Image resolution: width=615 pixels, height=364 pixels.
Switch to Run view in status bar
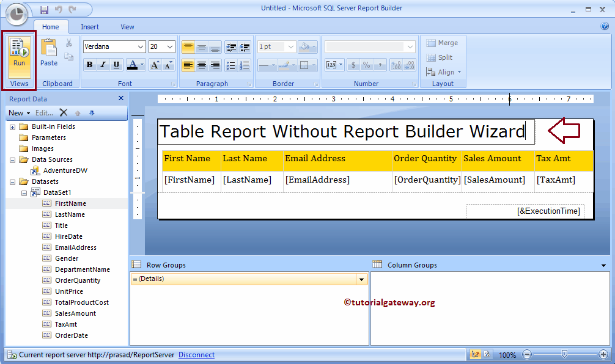click(486, 355)
